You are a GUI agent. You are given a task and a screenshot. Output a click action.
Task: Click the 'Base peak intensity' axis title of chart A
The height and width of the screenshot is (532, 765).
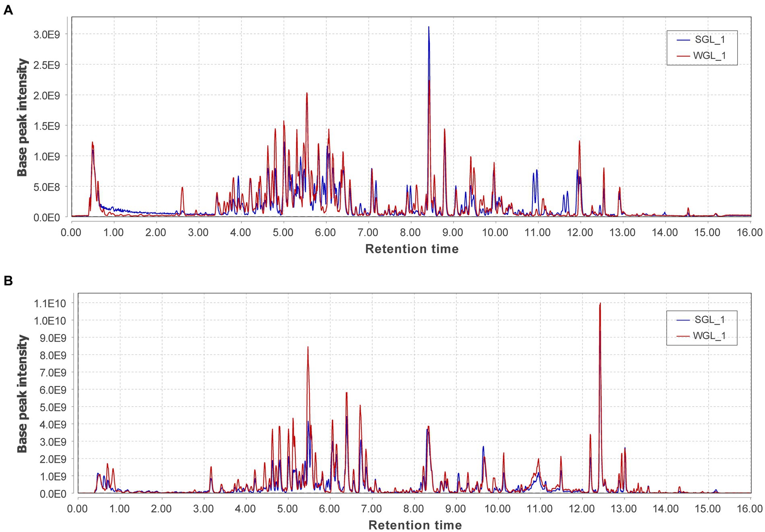22,117
